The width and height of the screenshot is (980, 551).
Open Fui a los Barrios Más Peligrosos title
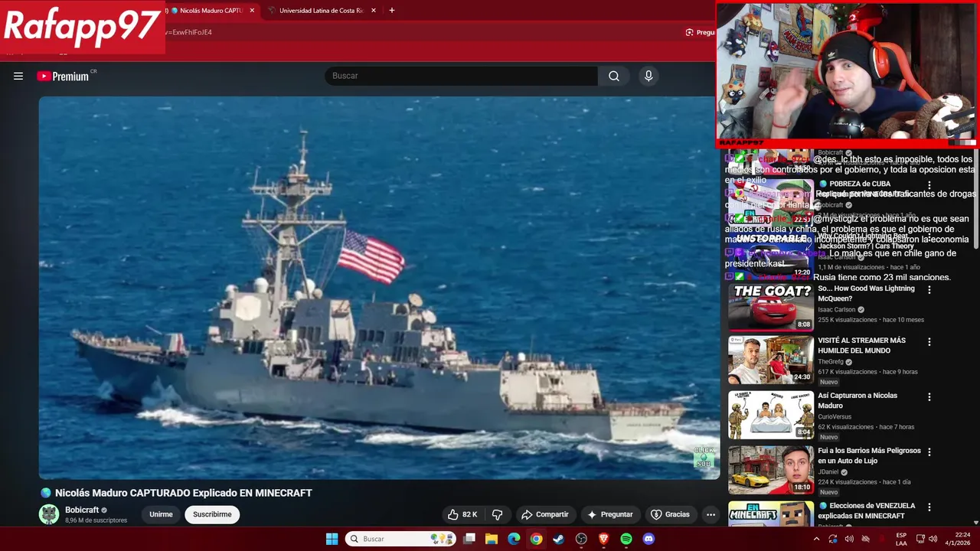[869, 455]
